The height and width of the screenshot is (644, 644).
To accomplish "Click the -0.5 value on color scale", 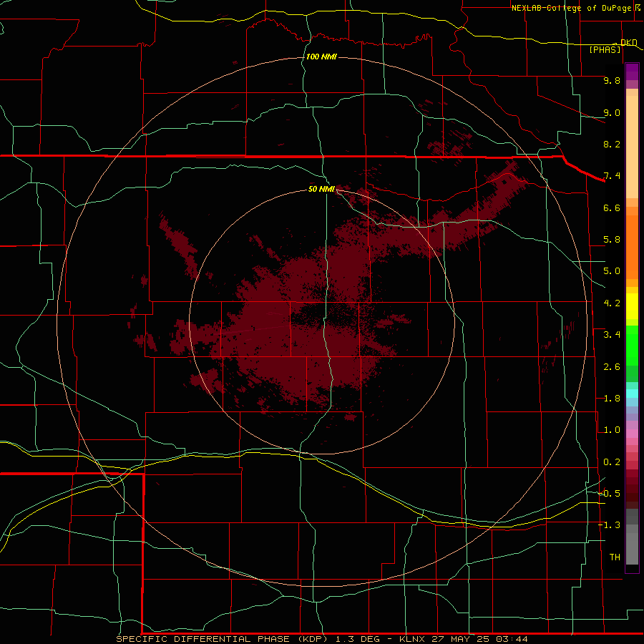I will click(x=610, y=494).
